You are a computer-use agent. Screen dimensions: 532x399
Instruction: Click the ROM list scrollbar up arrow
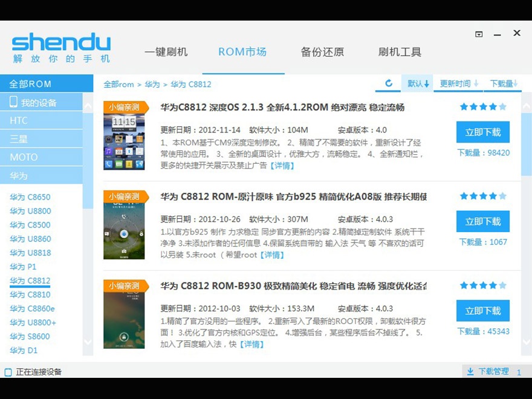(x=527, y=106)
